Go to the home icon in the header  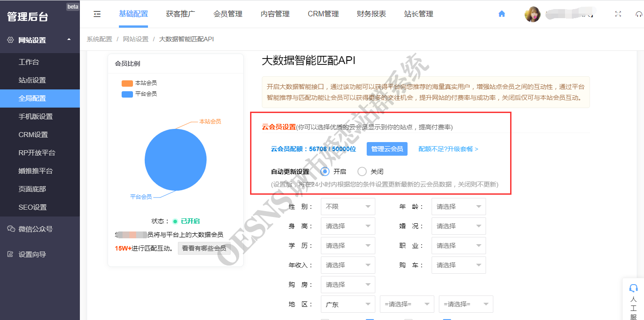pos(501,14)
